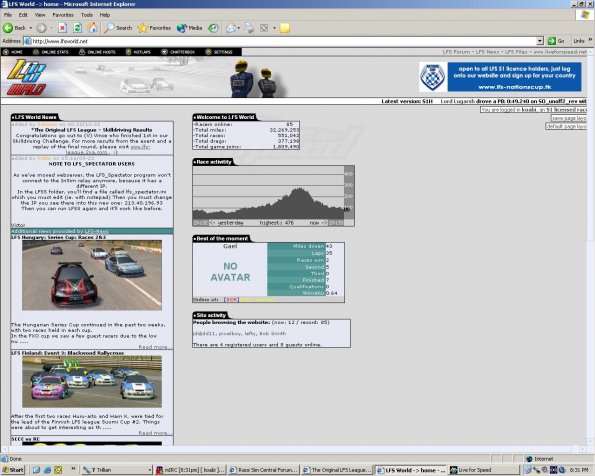
Task: Click Read more under LFS Finland article
Action: click(155, 433)
